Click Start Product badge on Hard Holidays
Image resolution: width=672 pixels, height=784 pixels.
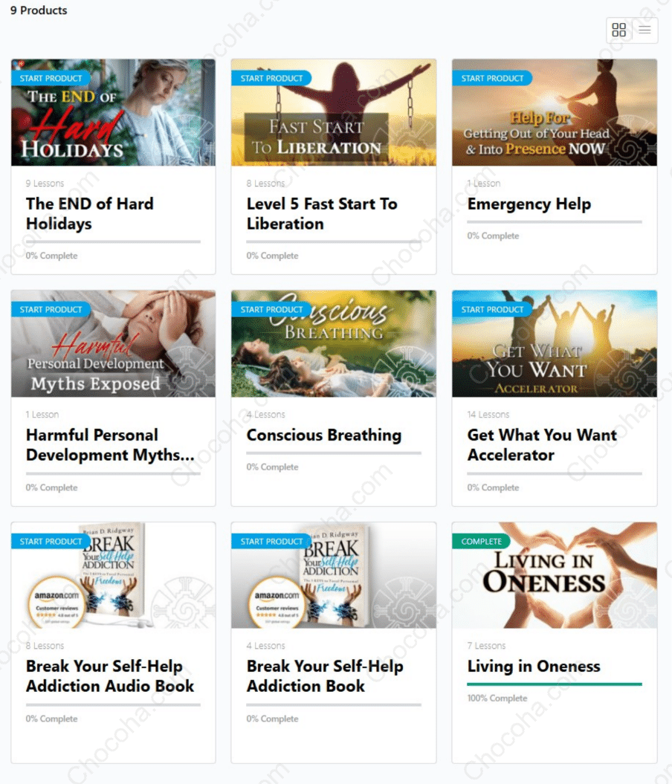coord(51,78)
